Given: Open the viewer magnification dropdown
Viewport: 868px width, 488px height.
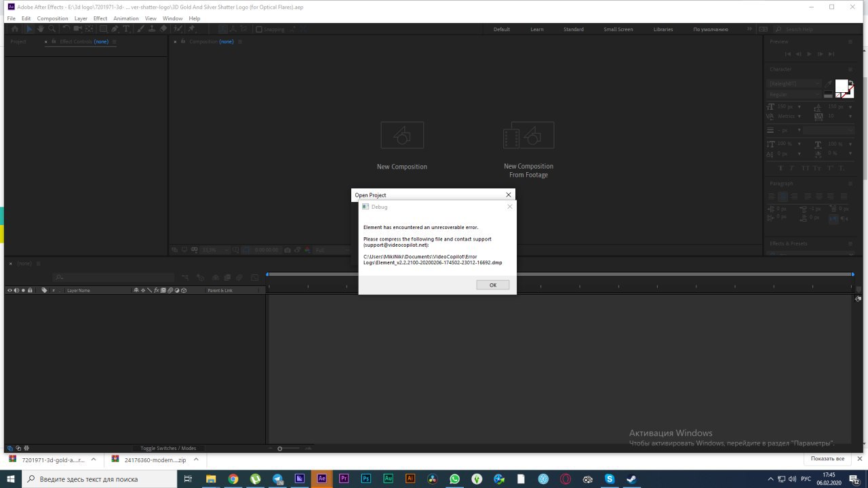Looking at the screenshot, I should (216, 250).
